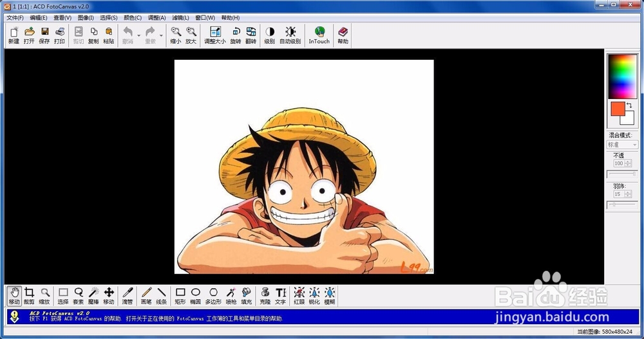Open the 查看(V) menu

click(x=62, y=17)
